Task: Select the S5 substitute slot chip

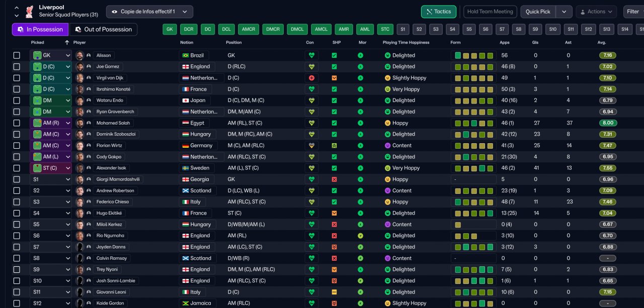Action: tap(469, 29)
